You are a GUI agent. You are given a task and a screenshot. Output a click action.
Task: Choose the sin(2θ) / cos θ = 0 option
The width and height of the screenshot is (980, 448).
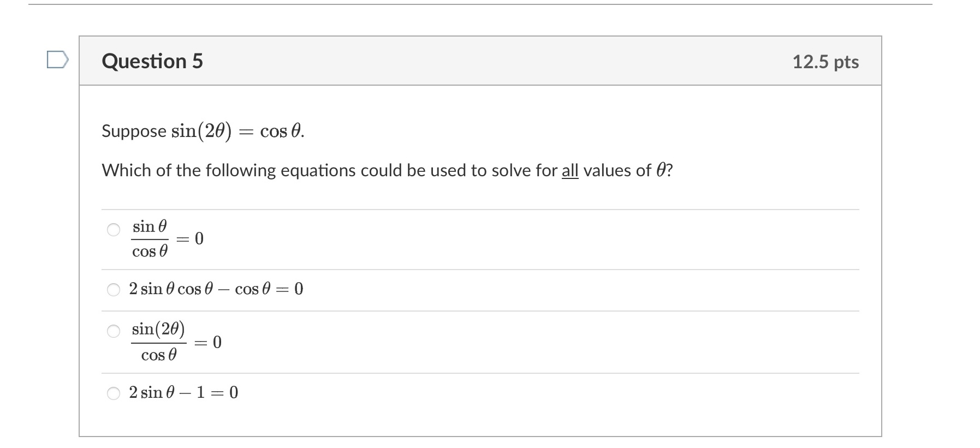[x=113, y=330]
